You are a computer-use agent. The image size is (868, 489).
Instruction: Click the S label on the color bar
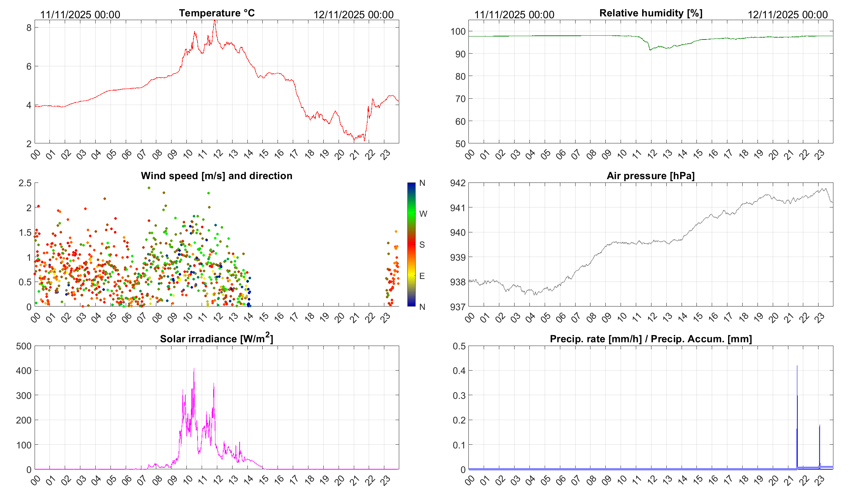(422, 245)
